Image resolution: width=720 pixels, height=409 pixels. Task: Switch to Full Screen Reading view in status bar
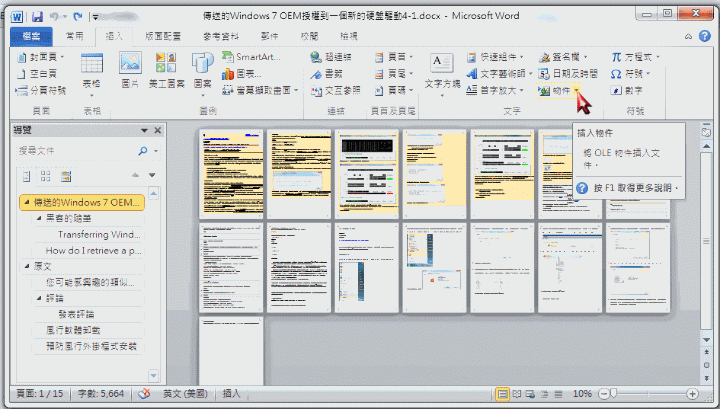pos(516,394)
